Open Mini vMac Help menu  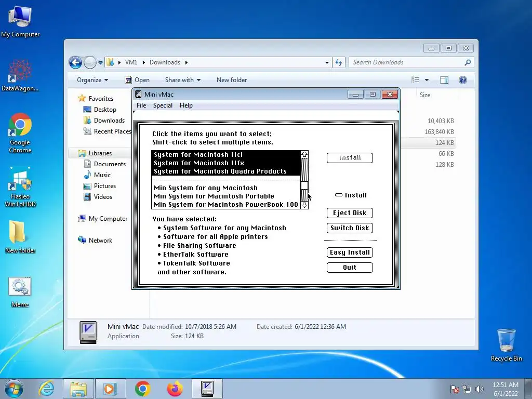point(186,105)
